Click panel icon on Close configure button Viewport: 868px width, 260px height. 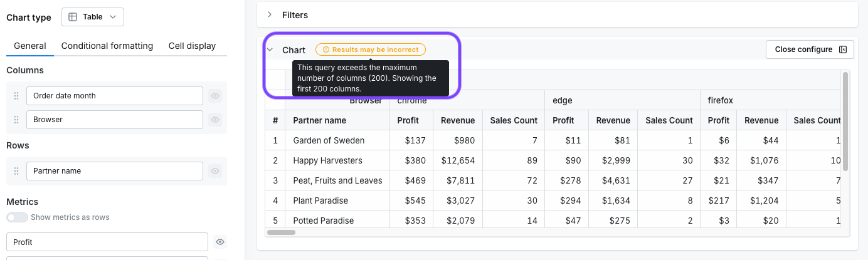tap(843, 49)
